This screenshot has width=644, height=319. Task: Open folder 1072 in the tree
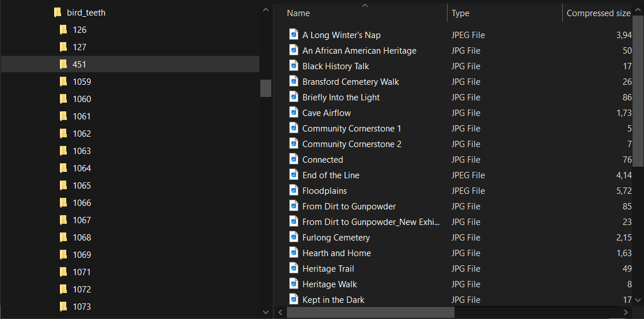pos(82,289)
